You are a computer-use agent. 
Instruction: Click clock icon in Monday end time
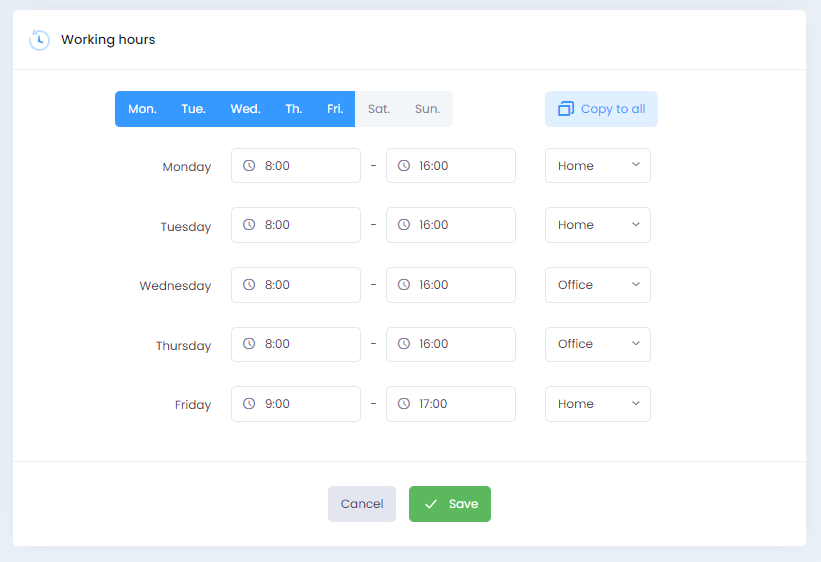click(x=404, y=166)
